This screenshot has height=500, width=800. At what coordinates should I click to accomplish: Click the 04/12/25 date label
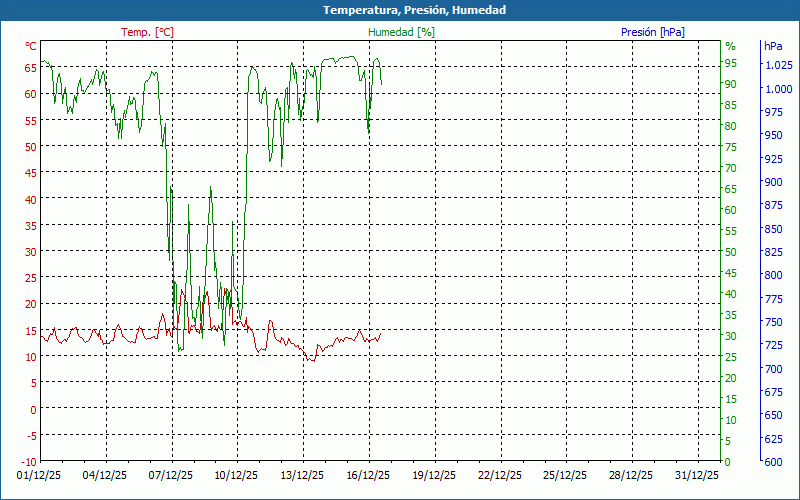coord(105,476)
